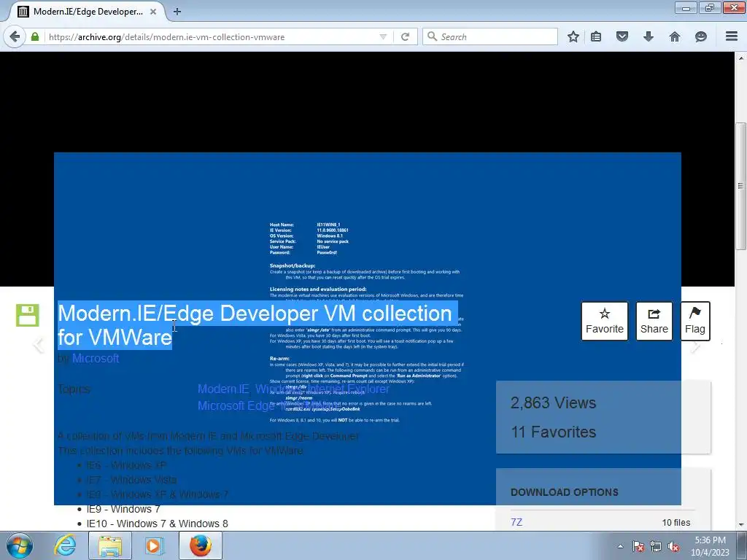The width and height of the screenshot is (747, 560).
Task: Show hidden tray icons arrow
Action: [x=620, y=546]
